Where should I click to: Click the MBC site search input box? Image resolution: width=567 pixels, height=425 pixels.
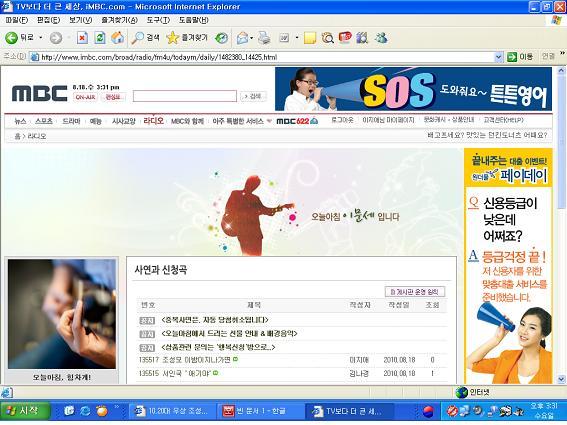pos(185,96)
